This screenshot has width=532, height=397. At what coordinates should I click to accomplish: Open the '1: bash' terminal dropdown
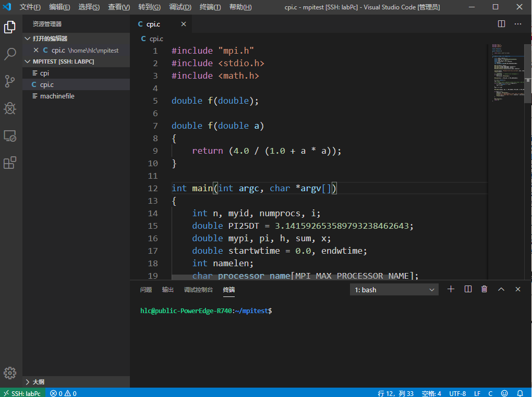[x=394, y=289]
